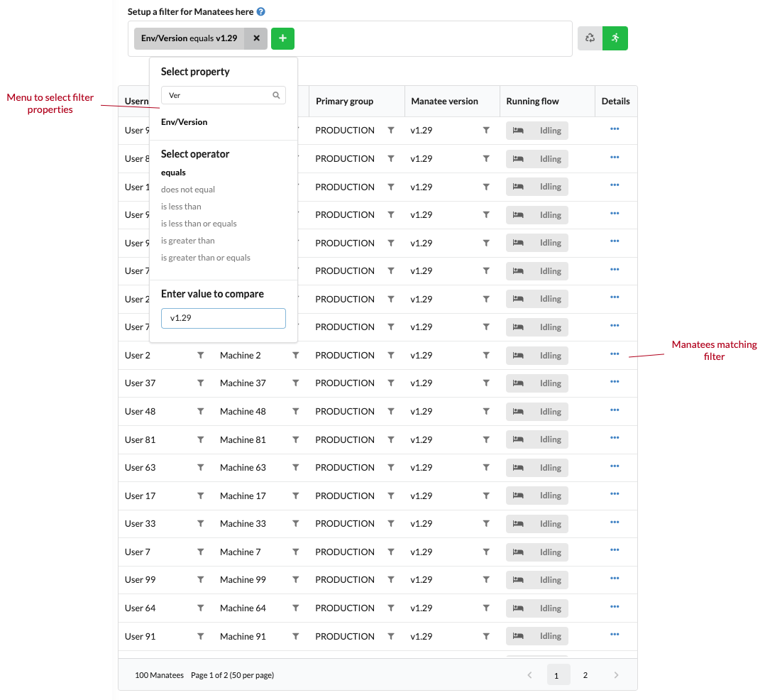The width and height of the screenshot is (765, 700).
Task: Click the previous page chevron arrow
Action: point(530,675)
